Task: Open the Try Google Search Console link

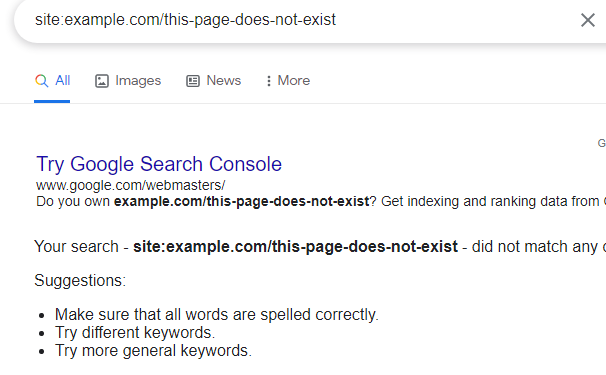Action: click(x=159, y=164)
